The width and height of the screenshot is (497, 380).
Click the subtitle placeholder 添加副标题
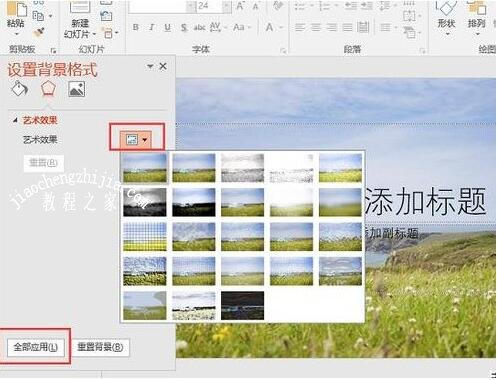pos(392,233)
